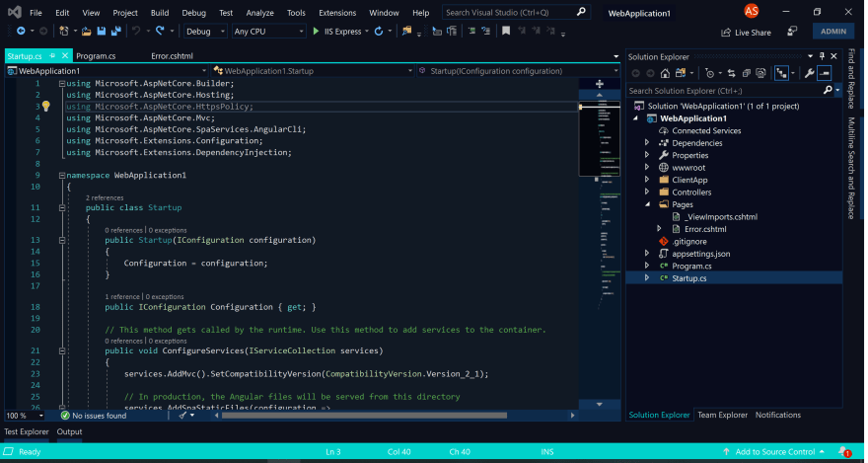Screen dimensions: 868x463
Task: Click the '2 references' CodeLens link
Action: (105, 197)
